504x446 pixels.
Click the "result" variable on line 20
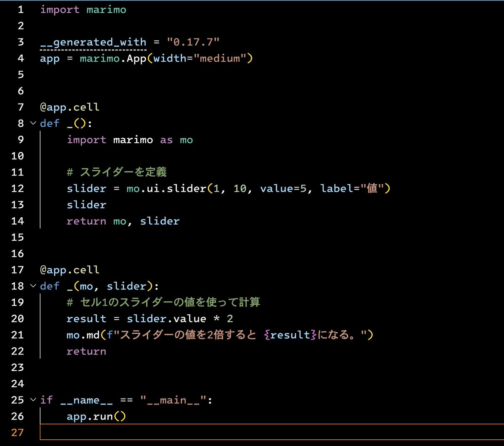(87, 319)
